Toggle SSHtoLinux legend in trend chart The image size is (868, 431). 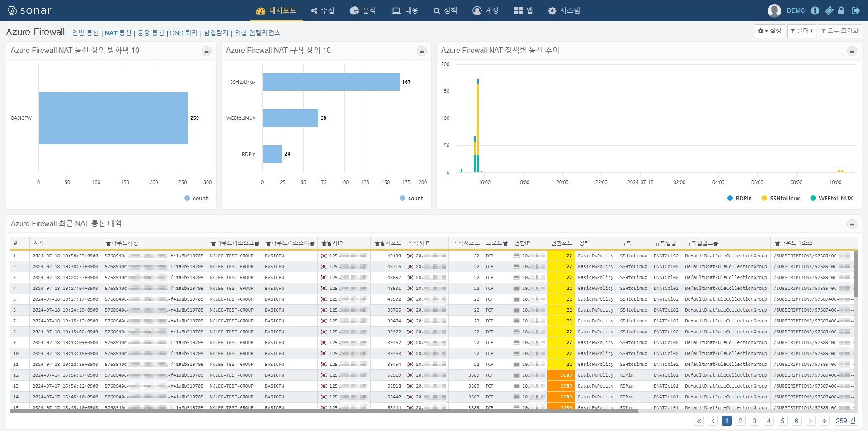[x=781, y=198]
